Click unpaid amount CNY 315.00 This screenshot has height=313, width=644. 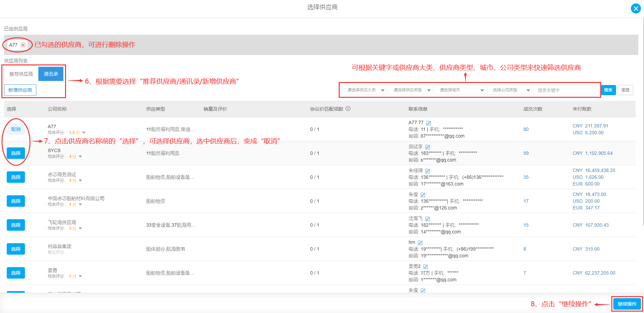586,249
